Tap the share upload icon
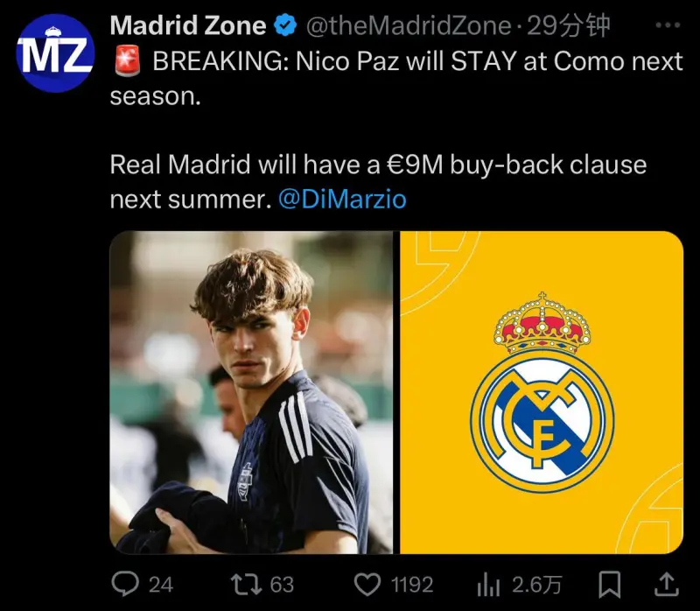Screen dimensions: 700x611 pos(666,584)
